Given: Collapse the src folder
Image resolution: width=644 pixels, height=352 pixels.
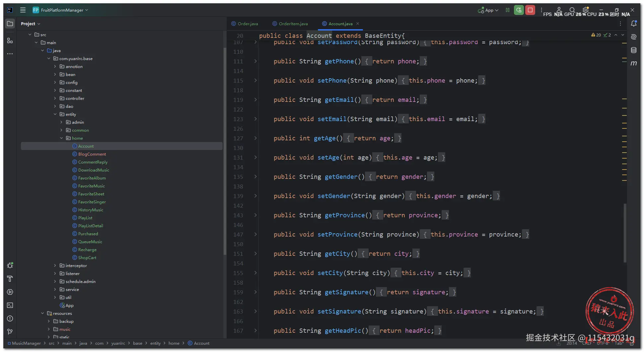Looking at the screenshot, I should click(30, 35).
